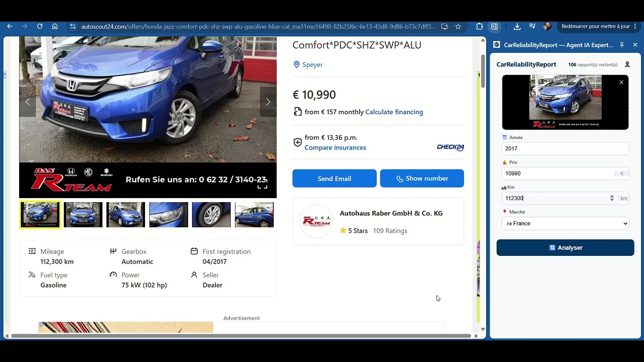Click the € 10,990 price text
The image size is (644, 362).
(x=314, y=95)
